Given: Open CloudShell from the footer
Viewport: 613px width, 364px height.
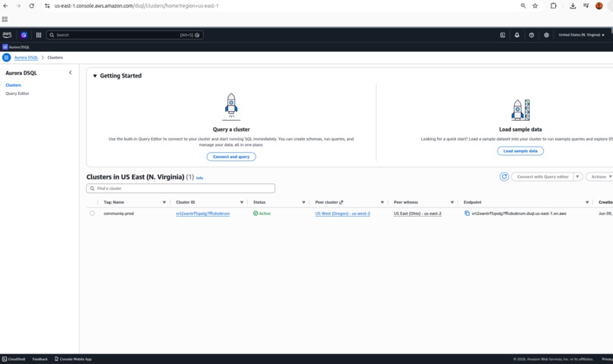Looking at the screenshot, I should point(14,359).
